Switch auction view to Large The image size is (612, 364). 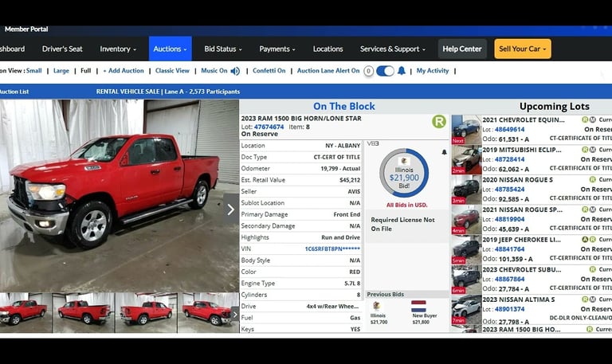61,71
